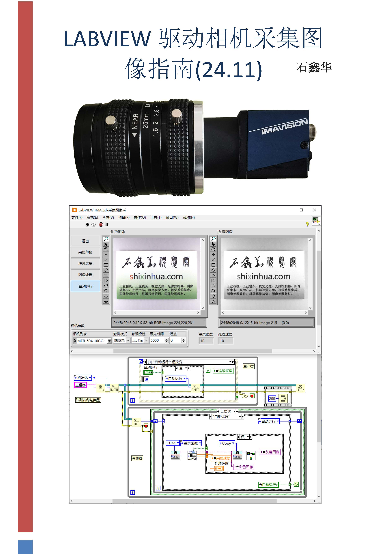The image size is (392, 554).
Task: Pick the rectangle ROI tool in the 灰度图像 palette
Action: coord(213,265)
